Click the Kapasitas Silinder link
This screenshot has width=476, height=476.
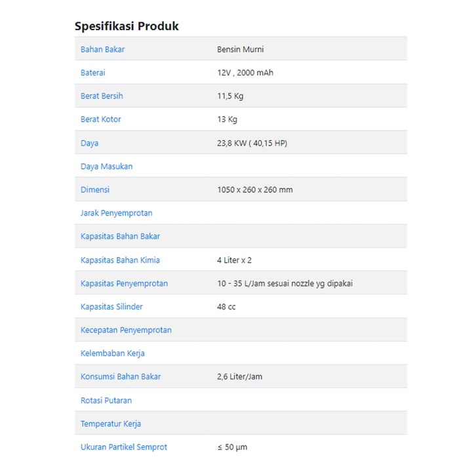(x=111, y=307)
